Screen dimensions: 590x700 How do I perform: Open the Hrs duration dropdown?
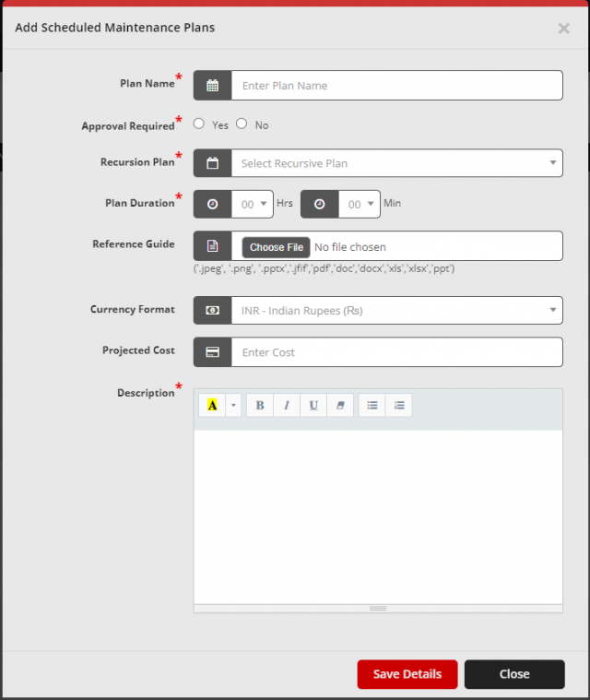point(253,204)
